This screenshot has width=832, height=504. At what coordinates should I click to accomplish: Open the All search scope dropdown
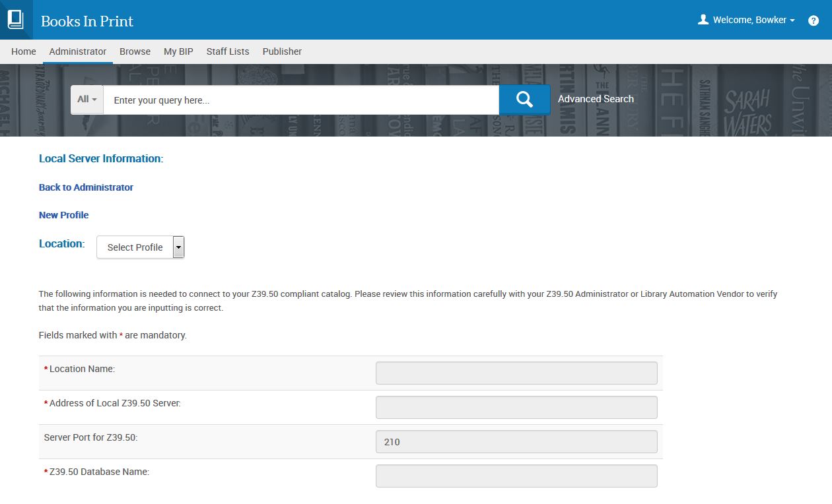[87, 100]
